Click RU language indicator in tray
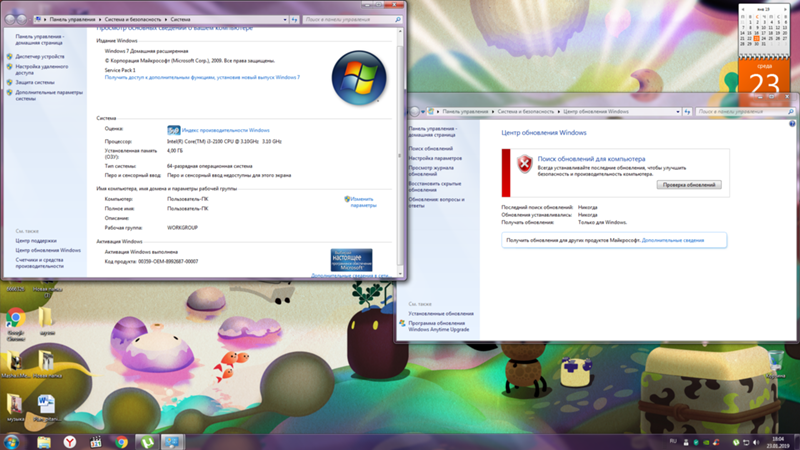Viewport: 800px width, 450px height. pos(673,441)
